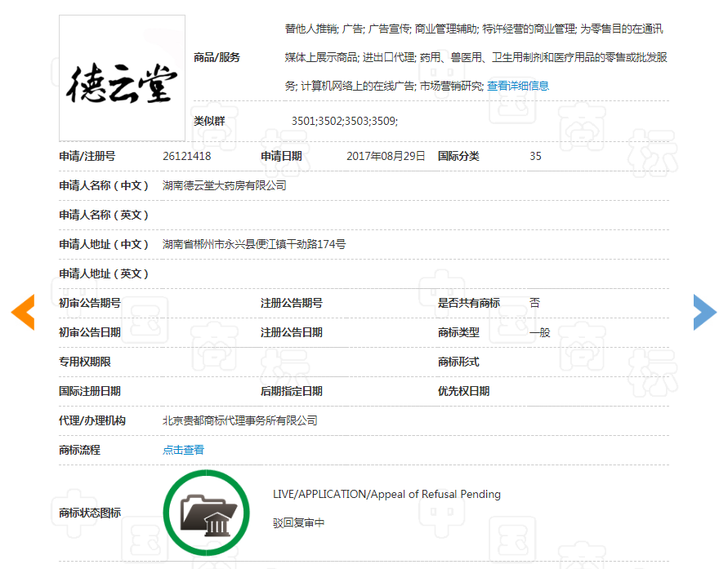Select application number 26121418

(187, 156)
